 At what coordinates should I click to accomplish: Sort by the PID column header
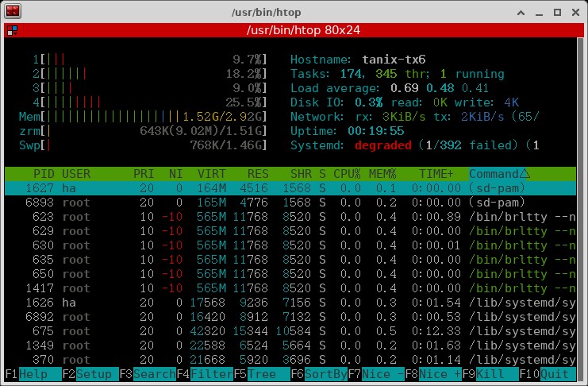tap(44, 174)
